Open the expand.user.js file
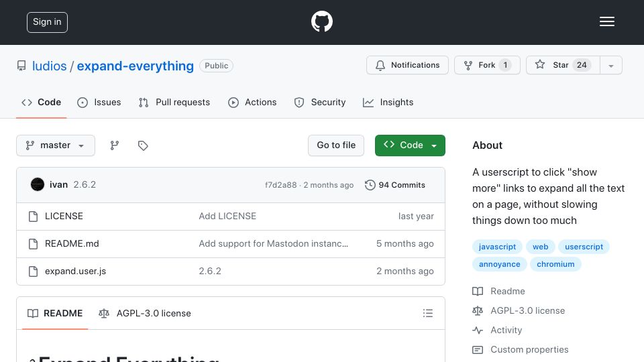The height and width of the screenshot is (362, 644). pyautogui.click(x=75, y=271)
